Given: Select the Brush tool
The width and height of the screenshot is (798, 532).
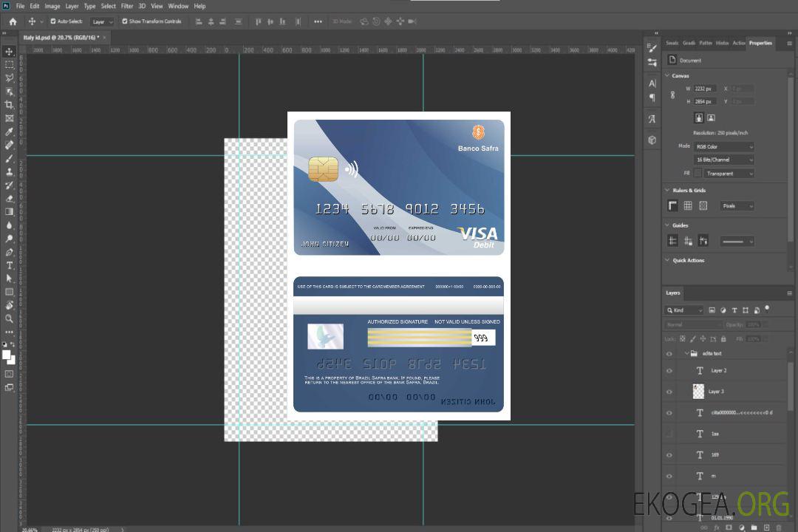Looking at the screenshot, I should [x=9, y=158].
